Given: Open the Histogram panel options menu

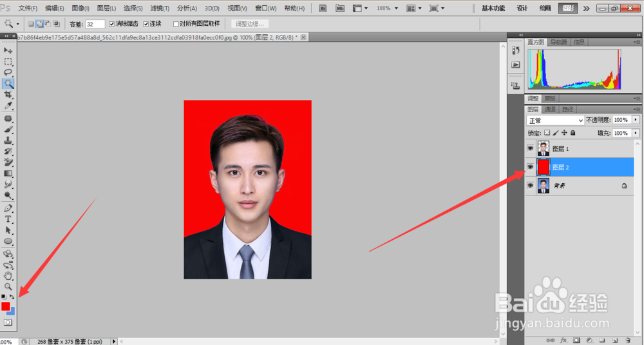Looking at the screenshot, I should pos(637,42).
